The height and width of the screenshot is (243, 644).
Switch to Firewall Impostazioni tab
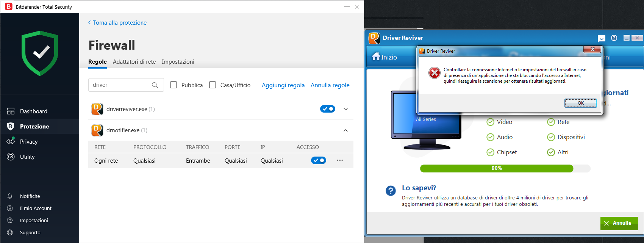pos(178,62)
